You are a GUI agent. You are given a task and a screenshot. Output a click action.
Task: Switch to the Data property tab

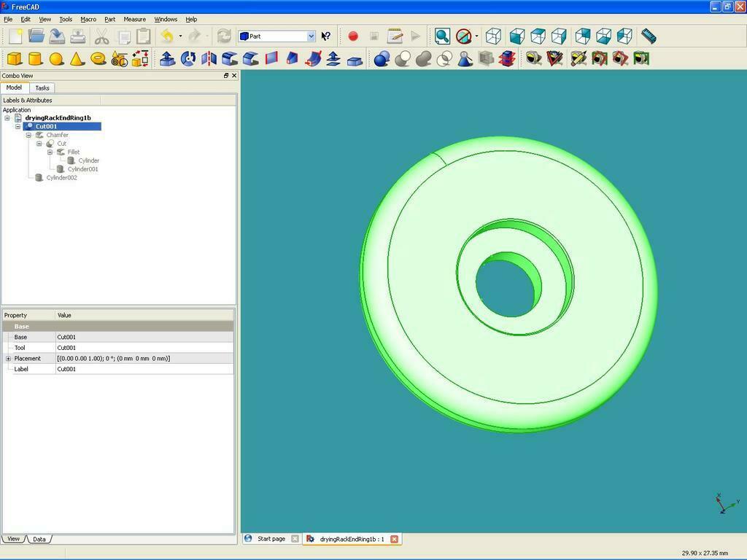[x=39, y=539]
